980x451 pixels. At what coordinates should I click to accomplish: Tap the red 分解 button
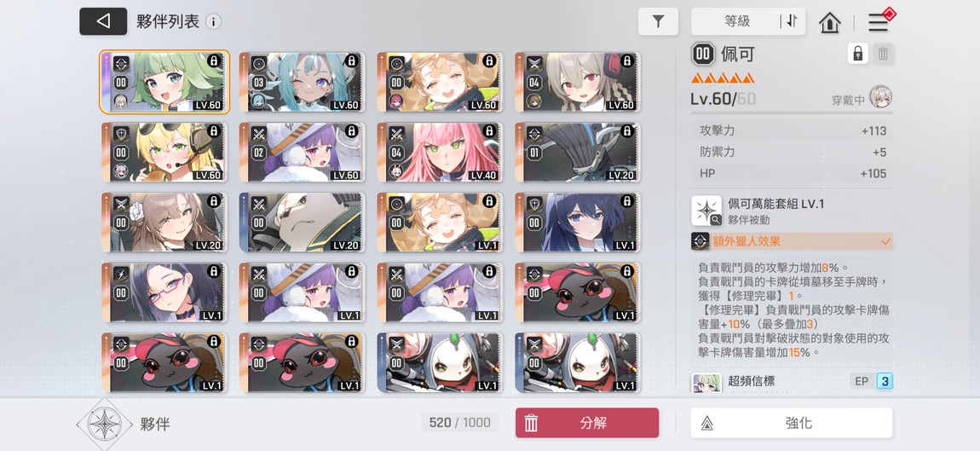[x=587, y=423]
